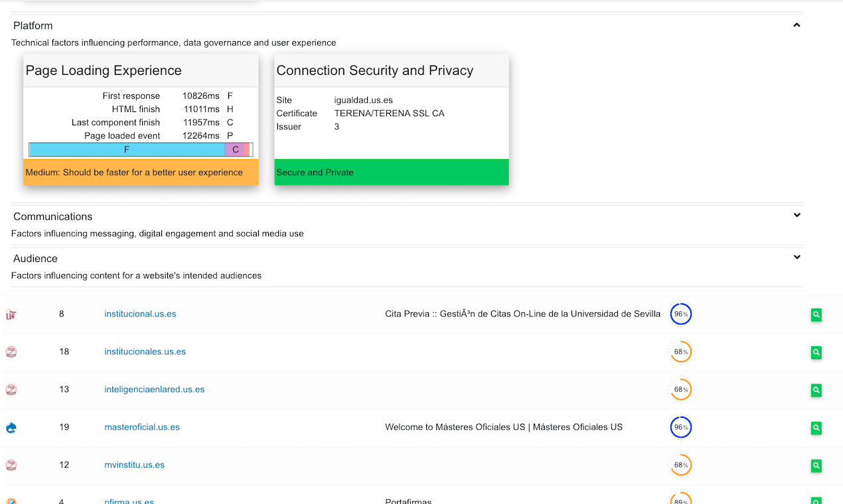This screenshot has height=504, width=843.
Task: Click the orange Medium speed warning banner
Action: click(x=141, y=172)
